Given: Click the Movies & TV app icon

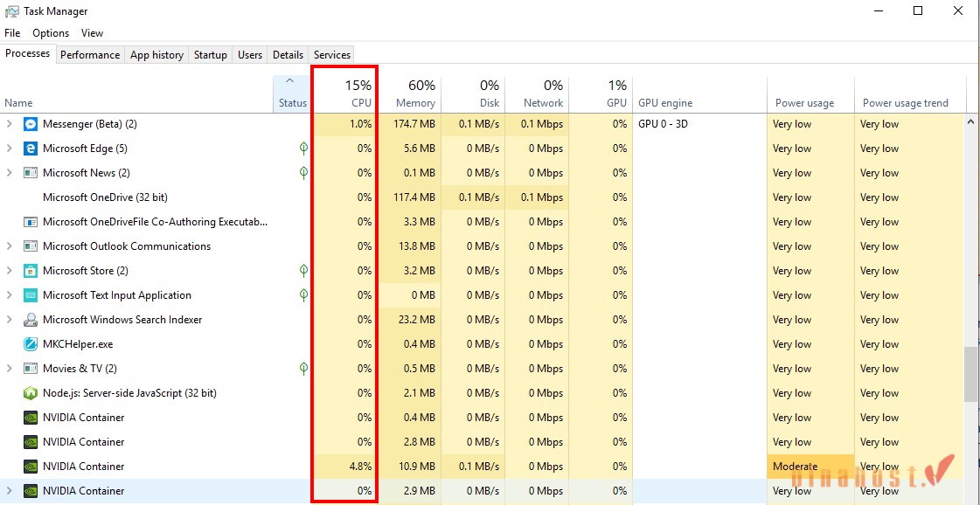Looking at the screenshot, I should pos(31,368).
